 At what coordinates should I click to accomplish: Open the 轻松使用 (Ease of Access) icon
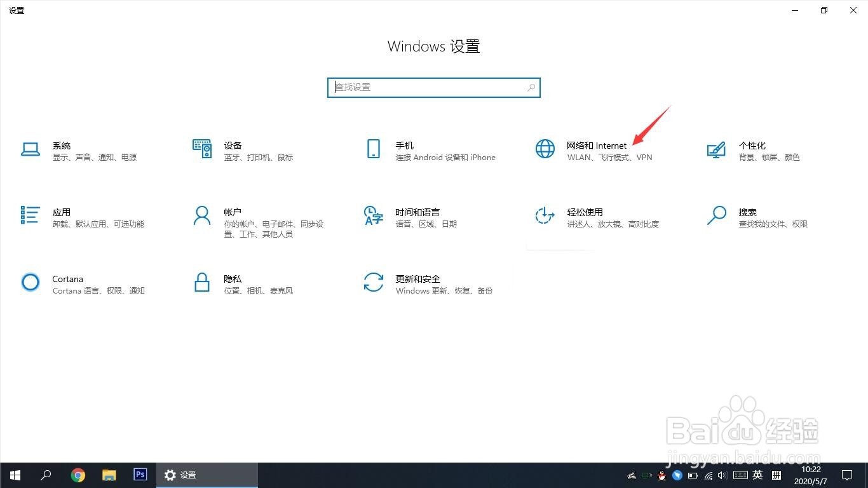545,215
